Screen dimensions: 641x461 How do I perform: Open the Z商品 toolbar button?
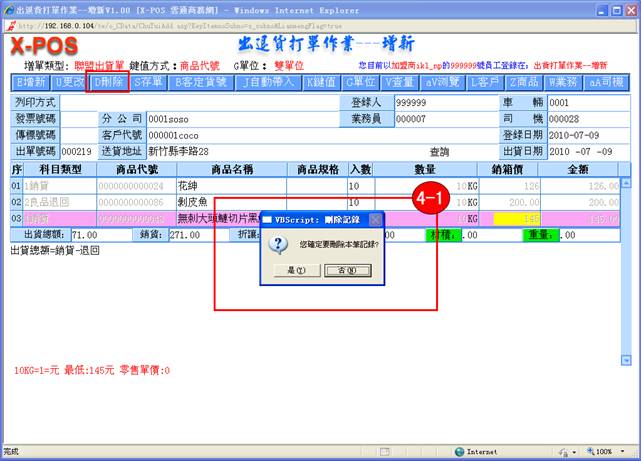pyautogui.click(x=525, y=81)
